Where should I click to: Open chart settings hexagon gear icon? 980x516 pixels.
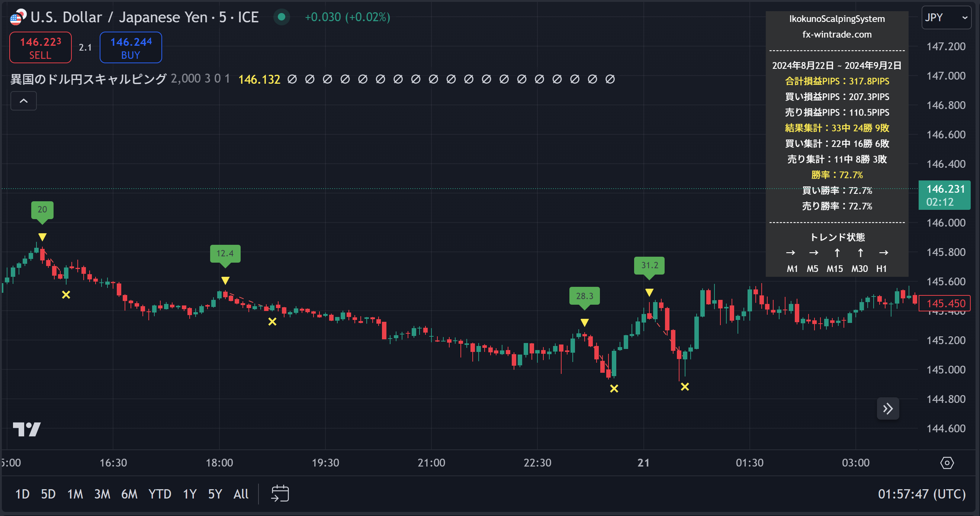click(x=947, y=463)
